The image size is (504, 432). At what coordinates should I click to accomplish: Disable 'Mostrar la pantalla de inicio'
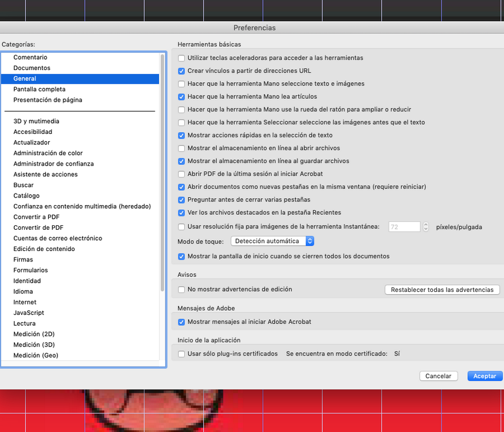pyautogui.click(x=181, y=257)
